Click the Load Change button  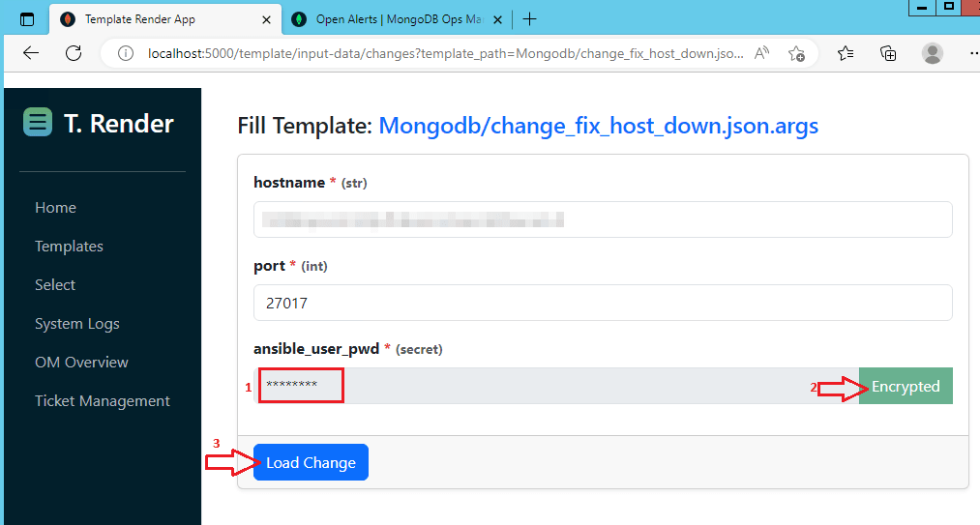tap(311, 462)
